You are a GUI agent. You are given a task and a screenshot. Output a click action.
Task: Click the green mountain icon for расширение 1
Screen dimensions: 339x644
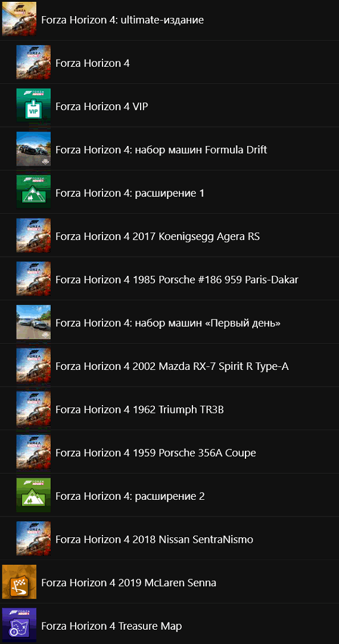click(x=33, y=192)
